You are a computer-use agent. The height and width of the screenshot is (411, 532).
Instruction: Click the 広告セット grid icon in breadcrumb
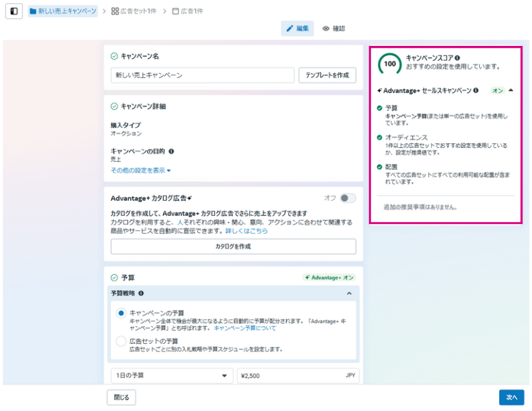(115, 12)
